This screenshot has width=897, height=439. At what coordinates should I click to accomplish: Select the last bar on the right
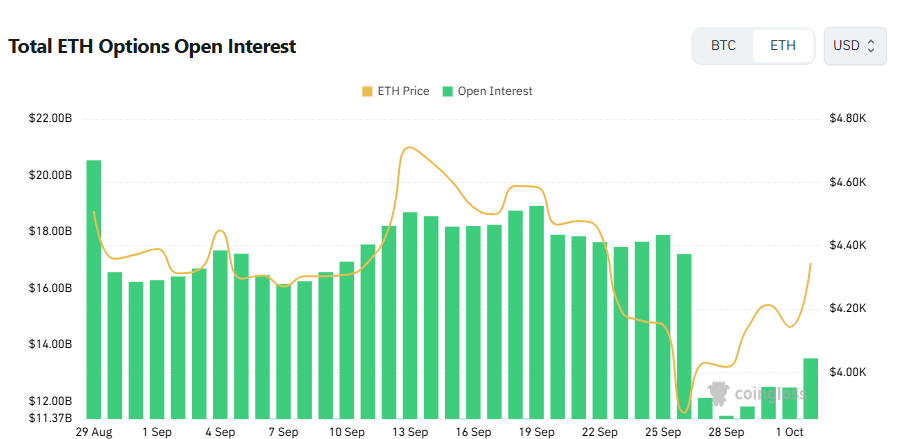pos(810,388)
